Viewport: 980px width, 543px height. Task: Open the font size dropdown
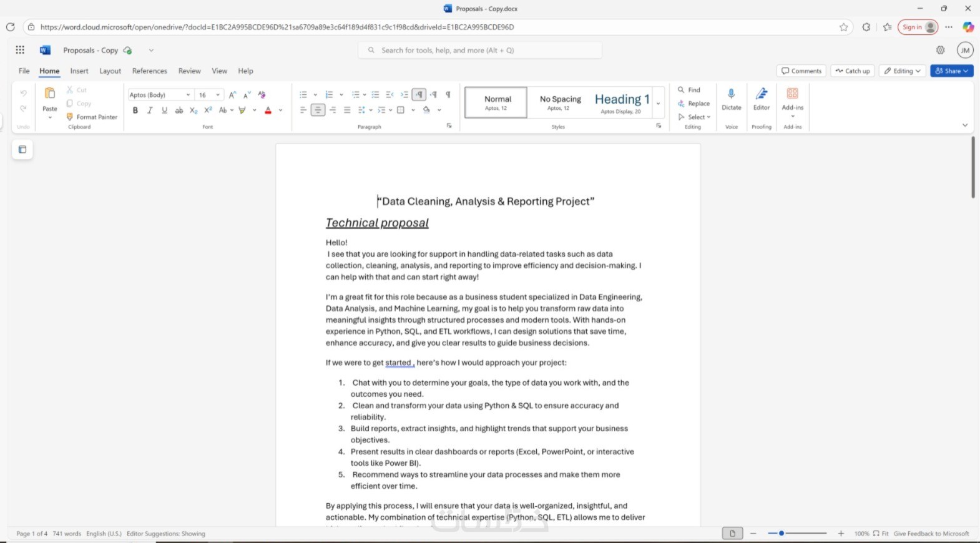[x=217, y=95]
